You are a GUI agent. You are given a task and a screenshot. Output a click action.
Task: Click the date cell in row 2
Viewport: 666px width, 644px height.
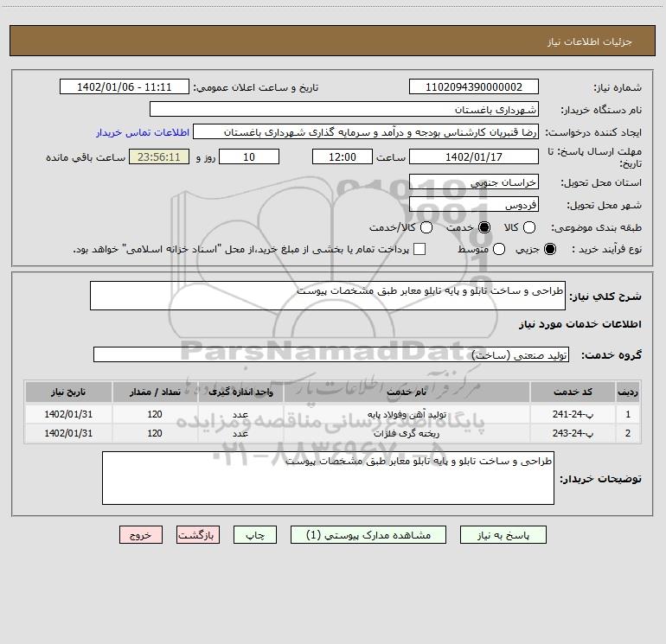point(68,433)
